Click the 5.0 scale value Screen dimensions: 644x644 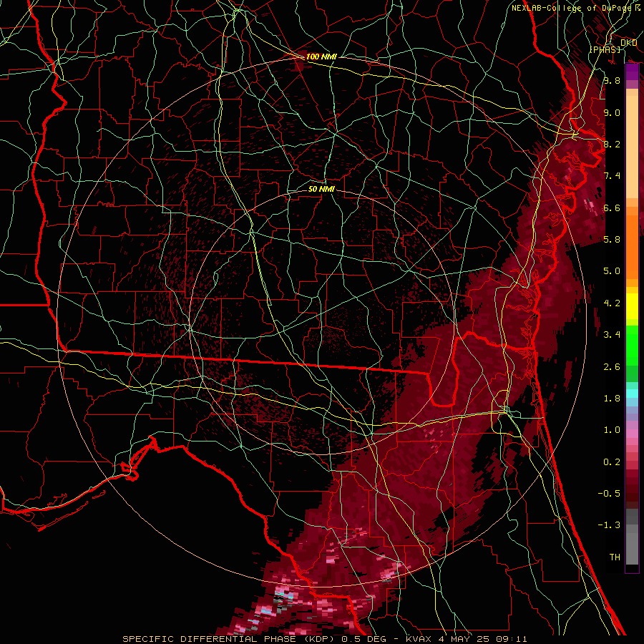[612, 271]
